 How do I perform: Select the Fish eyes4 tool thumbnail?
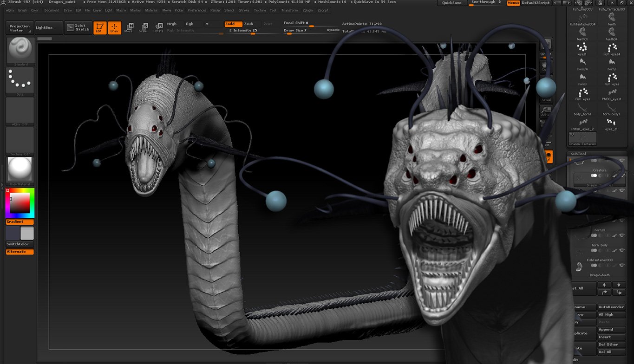pyautogui.click(x=612, y=49)
